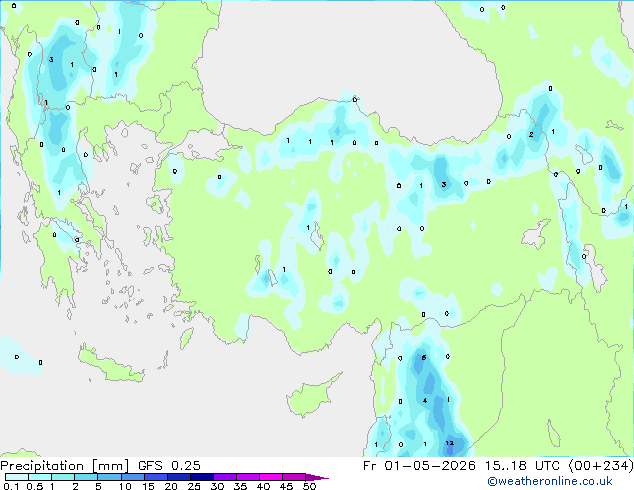Screen dimensions: 634x490
Task: Click the '(00+234)' forecast offset text
Action: tap(601, 466)
